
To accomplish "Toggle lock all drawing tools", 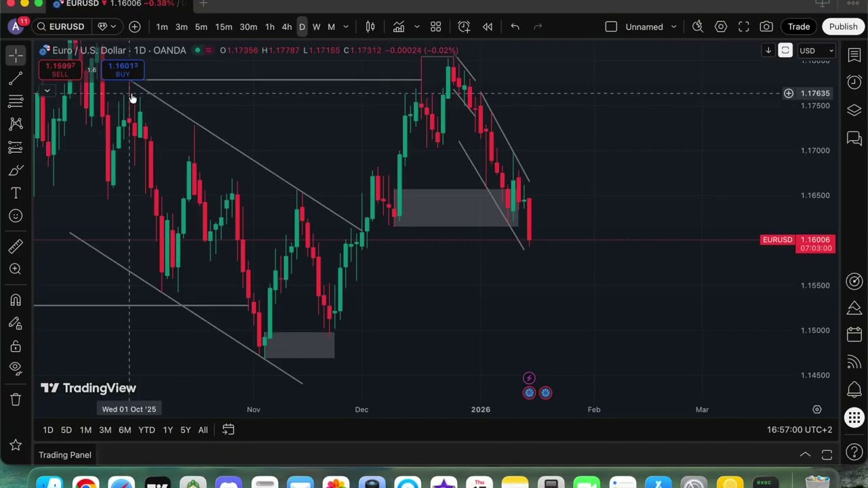I will (x=16, y=346).
